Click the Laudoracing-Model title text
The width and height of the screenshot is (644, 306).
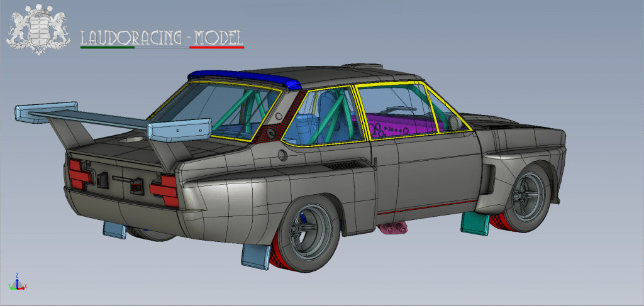[x=162, y=38]
